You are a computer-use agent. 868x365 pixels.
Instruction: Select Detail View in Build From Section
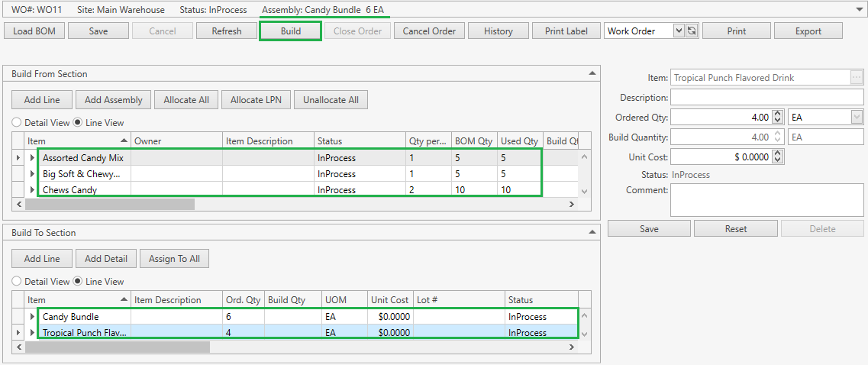pos(17,123)
